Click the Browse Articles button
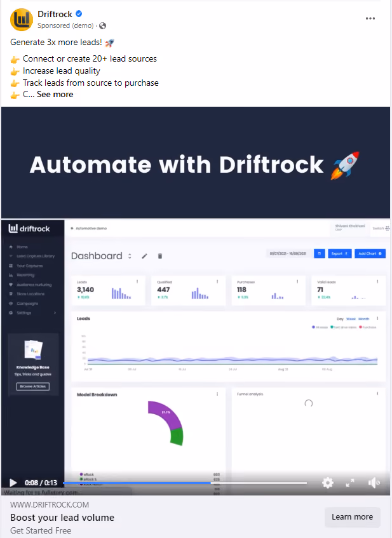Image resolution: width=392 pixels, height=538 pixels. (x=33, y=386)
